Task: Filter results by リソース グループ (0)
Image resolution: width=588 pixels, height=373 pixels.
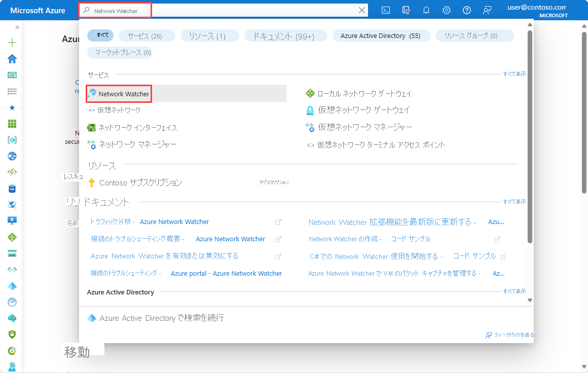Action: (x=475, y=36)
